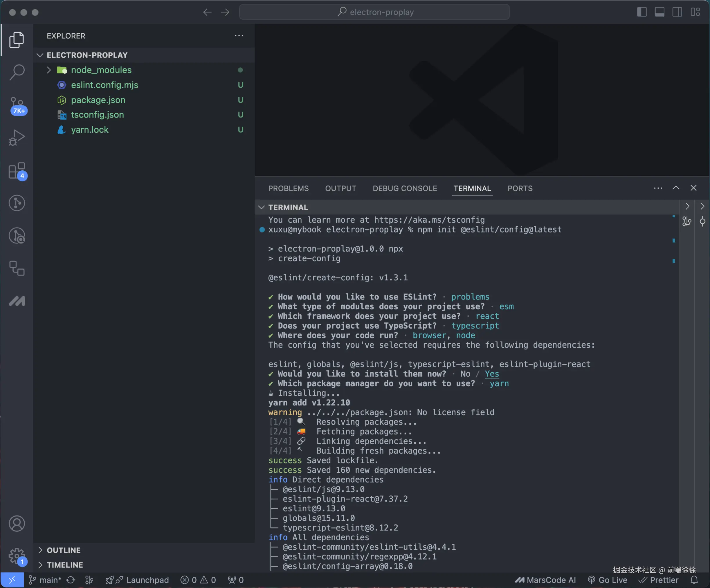Click the main* branch in status bar

coord(45,580)
